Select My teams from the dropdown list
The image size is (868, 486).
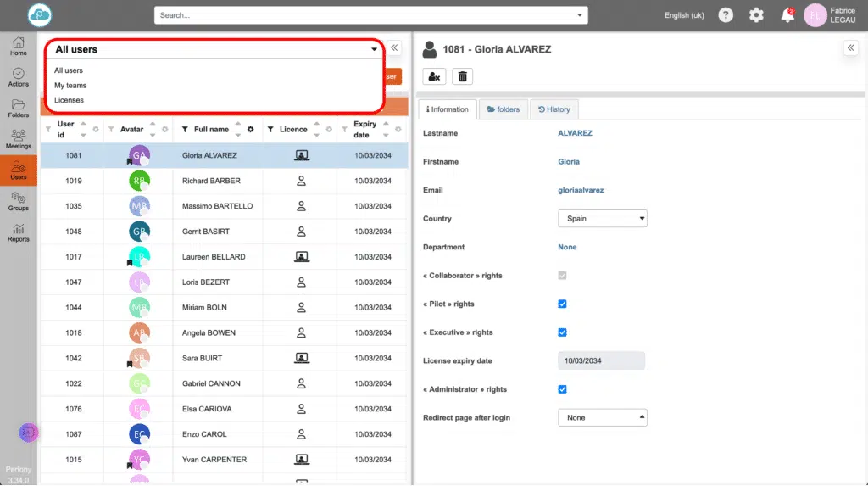(x=70, y=86)
